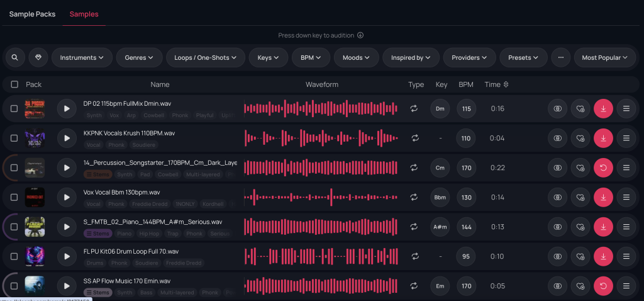Click the search magnifier icon
This screenshot has width=644, height=301.
click(15, 57)
